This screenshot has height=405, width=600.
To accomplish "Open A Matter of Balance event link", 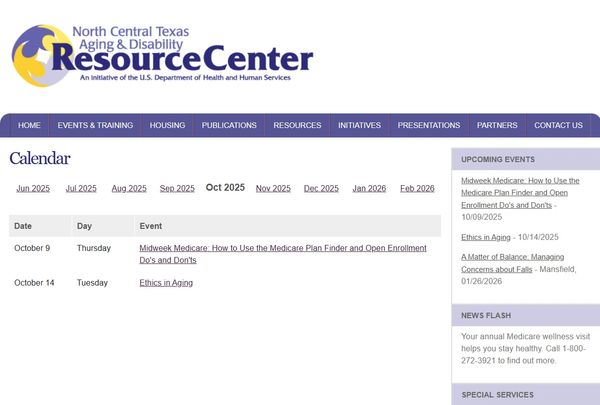I will 512,263.
